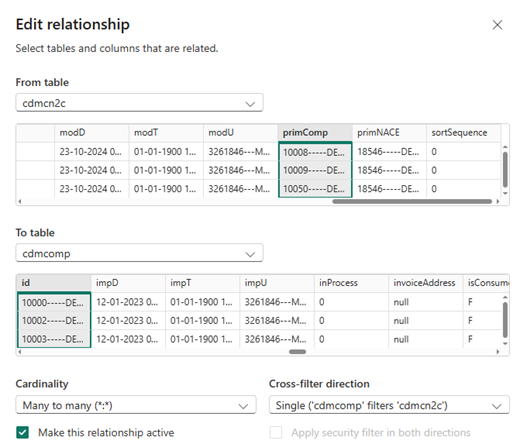Expand the Cardinality Many to many dropdown
This screenshot has width=520, height=444.
pyautogui.click(x=136, y=405)
